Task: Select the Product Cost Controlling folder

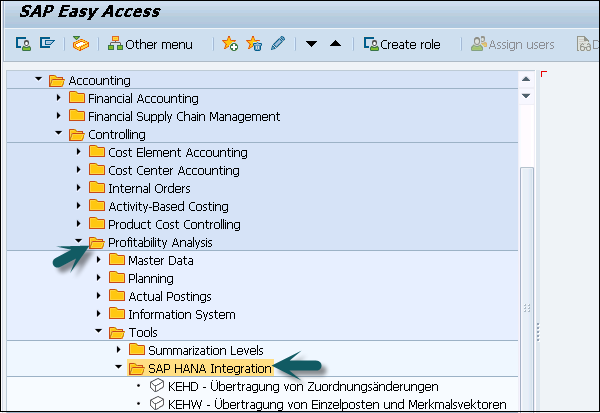Action: pos(174,224)
